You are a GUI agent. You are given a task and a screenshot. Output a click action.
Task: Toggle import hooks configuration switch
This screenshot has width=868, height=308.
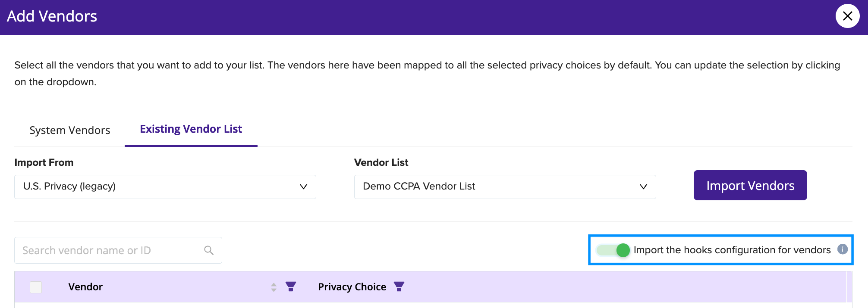coord(613,250)
